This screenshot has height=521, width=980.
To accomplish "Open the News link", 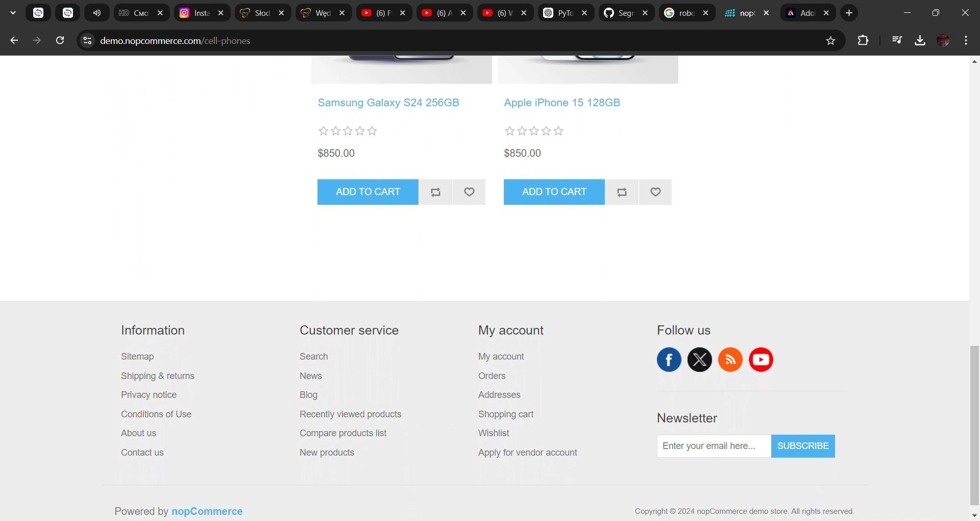I will click(311, 376).
